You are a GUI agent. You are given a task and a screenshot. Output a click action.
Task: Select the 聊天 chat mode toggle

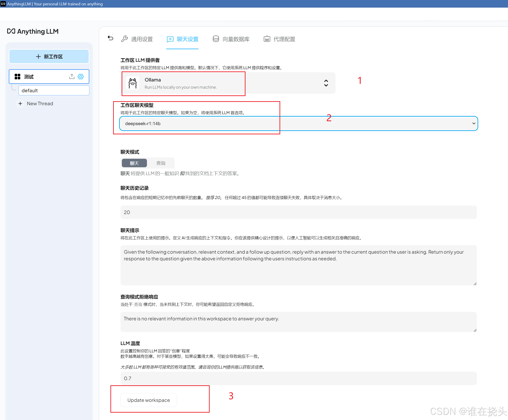click(134, 163)
